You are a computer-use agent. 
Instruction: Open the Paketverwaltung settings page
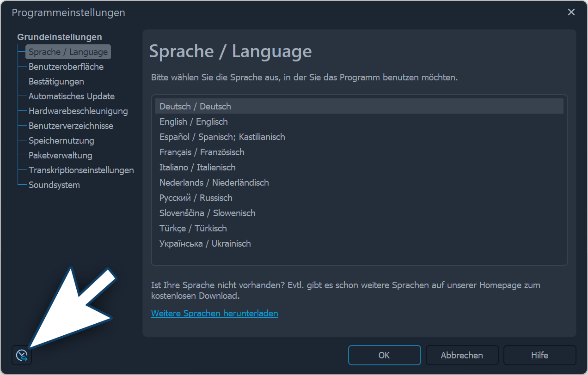(60, 155)
